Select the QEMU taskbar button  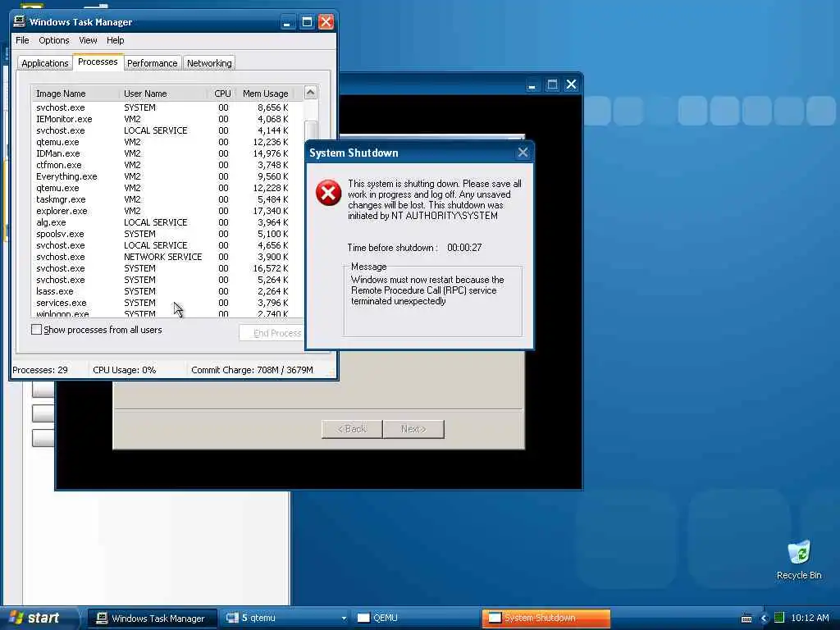pos(416,619)
